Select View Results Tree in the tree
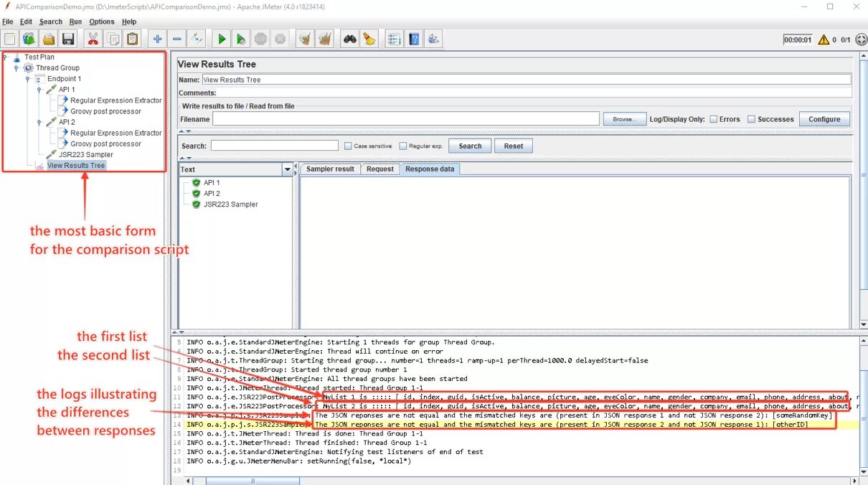 [x=76, y=166]
